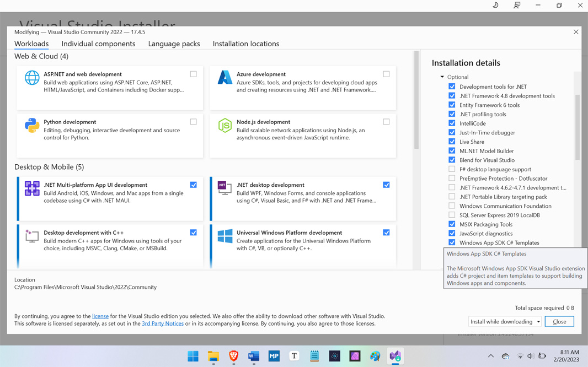Click the Python development logo icon
This screenshot has width=588, height=367.
point(32,126)
